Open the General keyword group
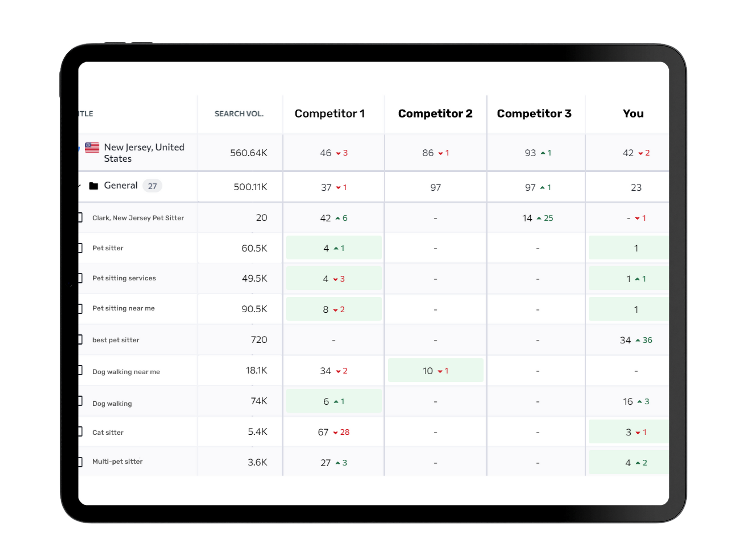747x560 pixels. click(121, 185)
